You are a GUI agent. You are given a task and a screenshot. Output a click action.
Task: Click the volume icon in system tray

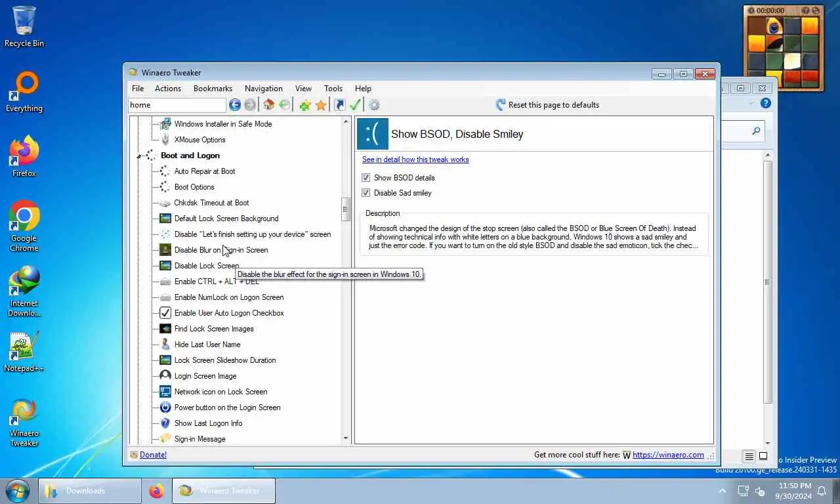761,491
